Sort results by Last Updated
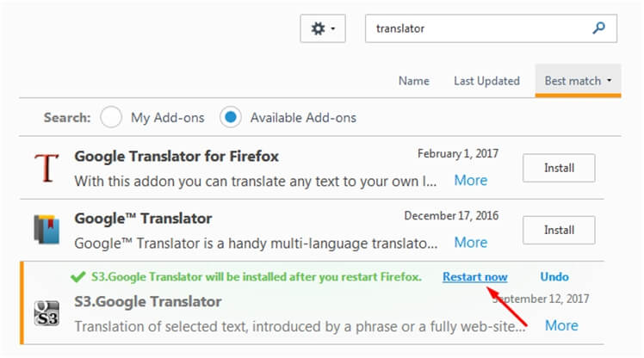644x358 pixels. pos(486,81)
